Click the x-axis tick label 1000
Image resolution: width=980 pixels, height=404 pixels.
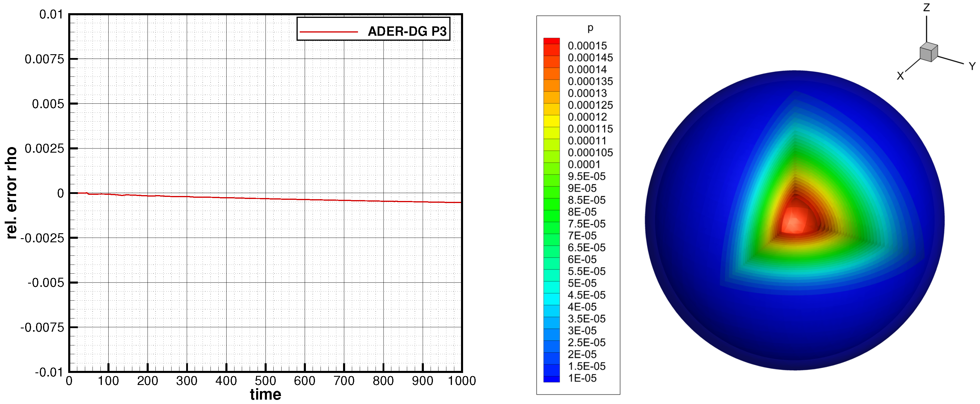pyautogui.click(x=462, y=381)
